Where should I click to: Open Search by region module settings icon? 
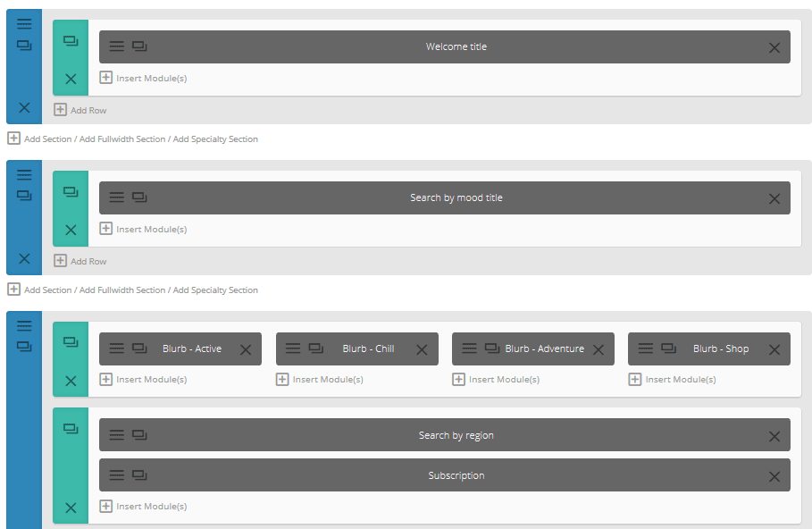[x=116, y=436]
